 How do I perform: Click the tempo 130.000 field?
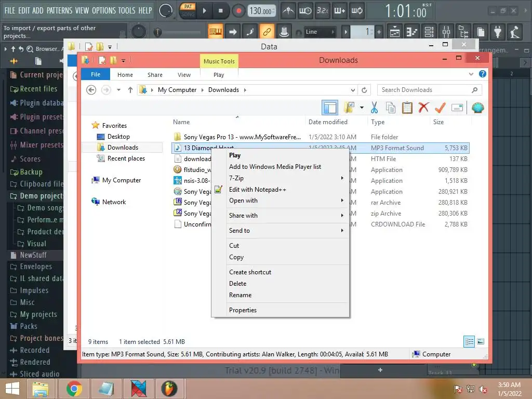click(261, 11)
